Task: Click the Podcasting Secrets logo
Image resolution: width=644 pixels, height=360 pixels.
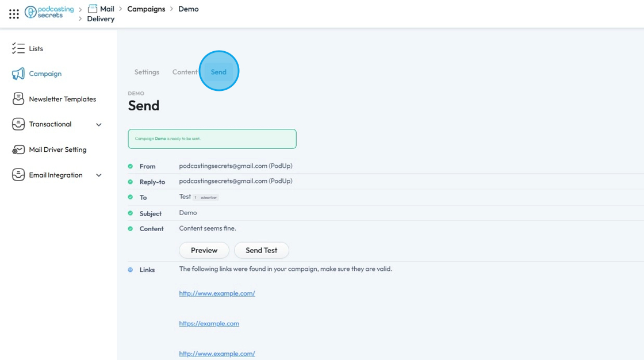Action: [x=49, y=12]
